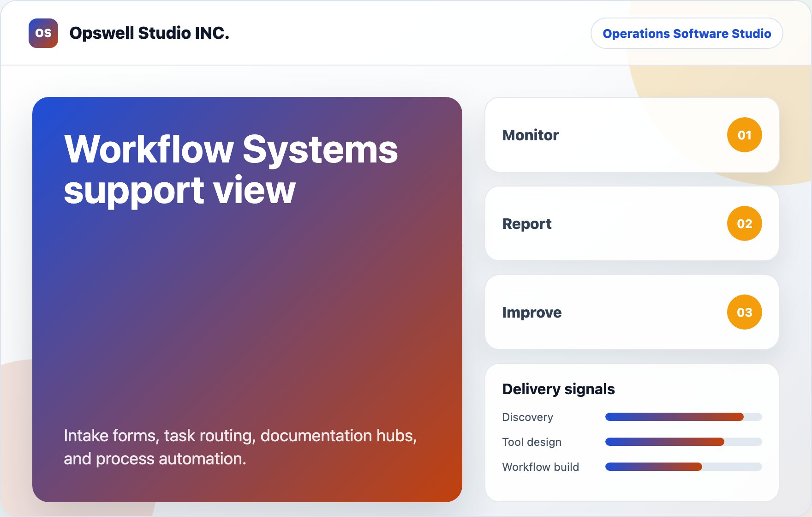Click the Workflow build progress bar

pos(683,467)
